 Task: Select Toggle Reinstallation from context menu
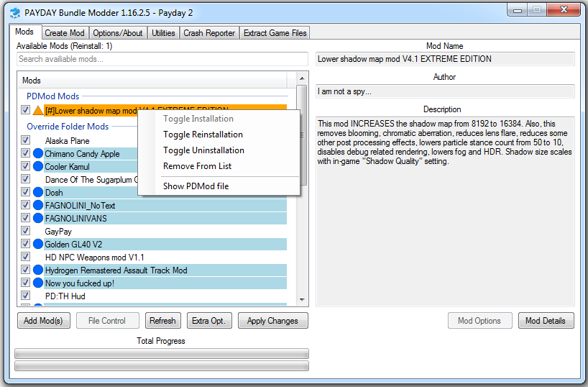(219, 135)
